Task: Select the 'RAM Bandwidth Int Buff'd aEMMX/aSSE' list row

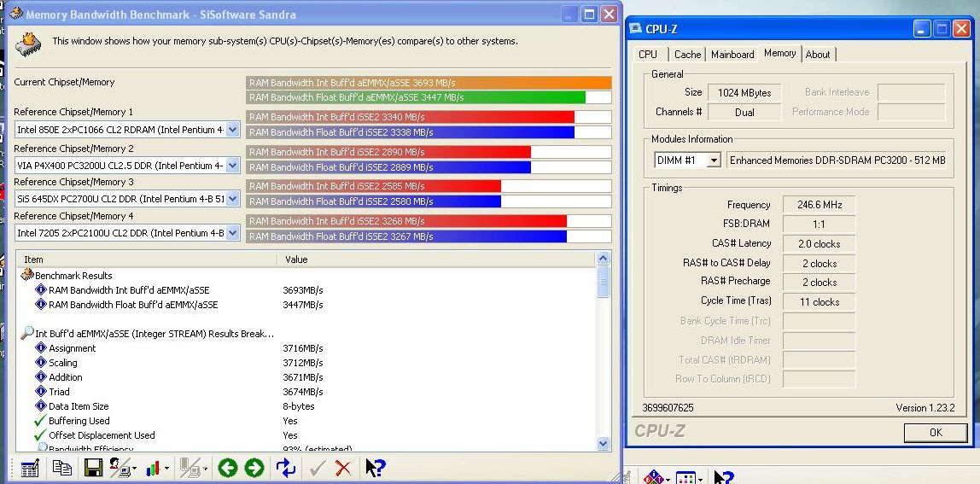Action: [307, 290]
